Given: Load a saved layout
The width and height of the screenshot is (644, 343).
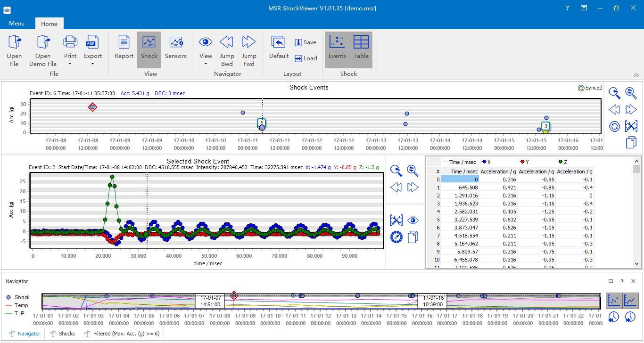Looking at the screenshot, I should (x=305, y=58).
